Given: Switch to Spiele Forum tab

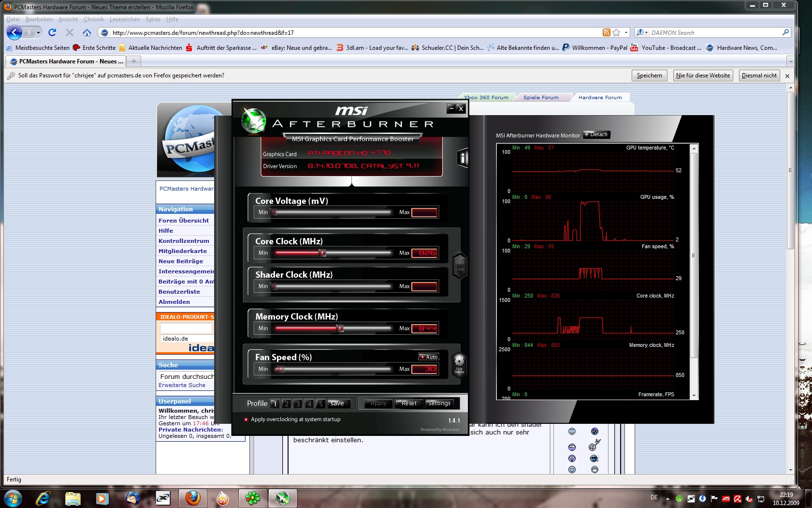Looking at the screenshot, I should (541, 97).
